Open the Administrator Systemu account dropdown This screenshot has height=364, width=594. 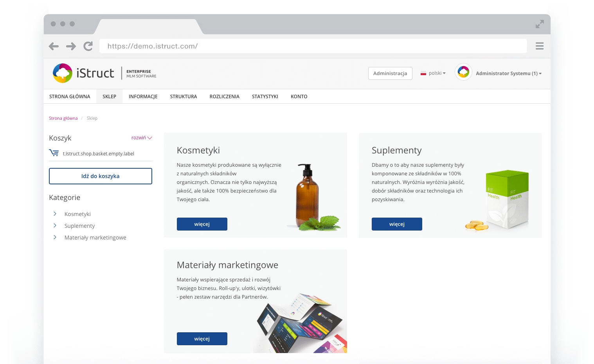[x=508, y=73]
